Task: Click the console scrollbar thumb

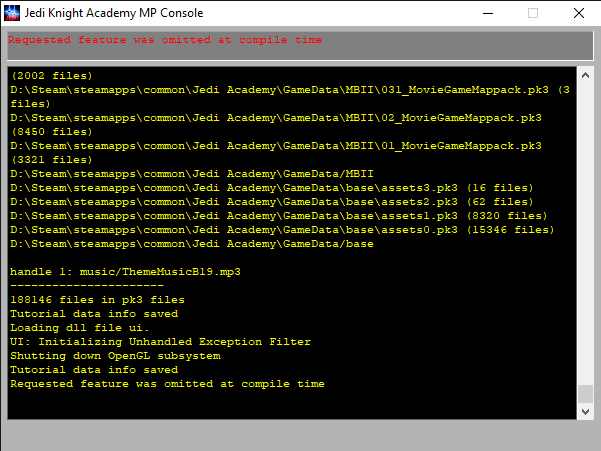Action: pos(585,393)
